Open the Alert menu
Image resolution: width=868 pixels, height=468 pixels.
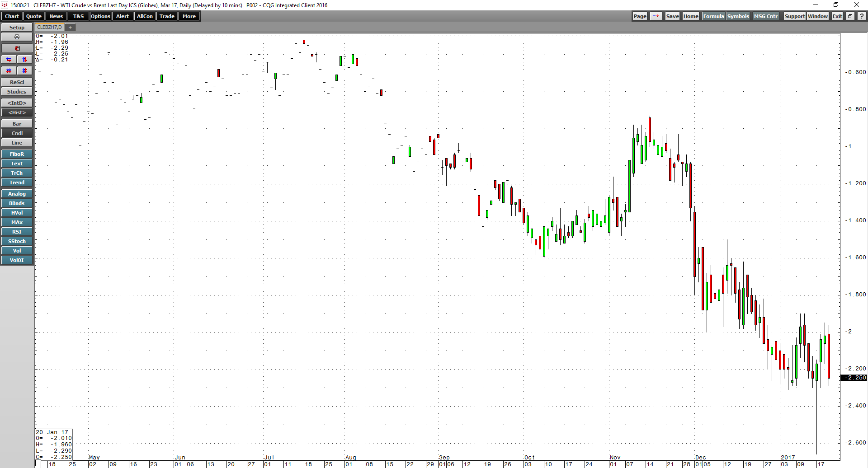[123, 16]
